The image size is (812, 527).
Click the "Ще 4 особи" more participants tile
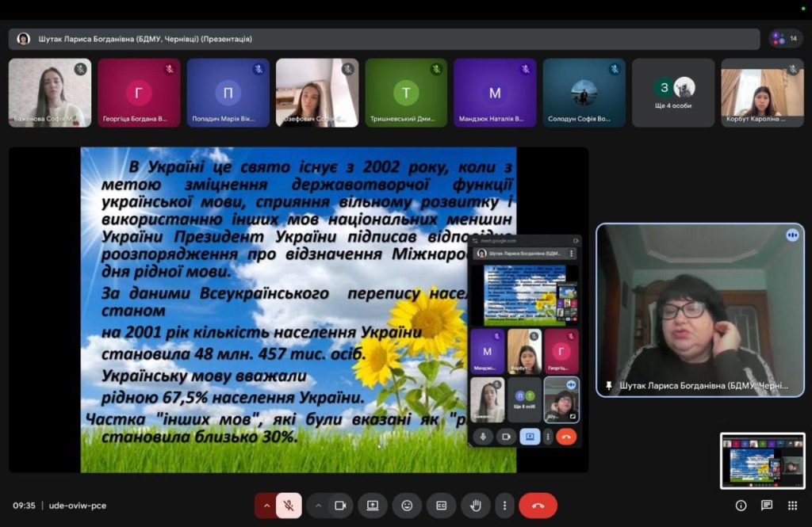pyautogui.click(x=673, y=93)
